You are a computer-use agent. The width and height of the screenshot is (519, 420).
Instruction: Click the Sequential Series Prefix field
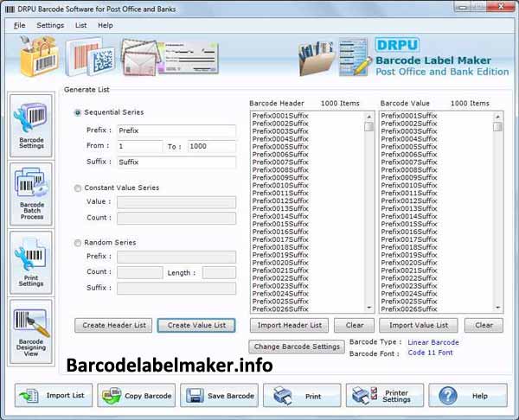pyautogui.click(x=176, y=130)
